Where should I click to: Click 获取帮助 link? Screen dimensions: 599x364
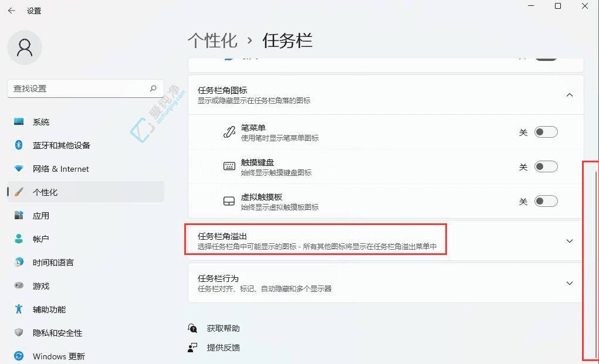(224, 328)
